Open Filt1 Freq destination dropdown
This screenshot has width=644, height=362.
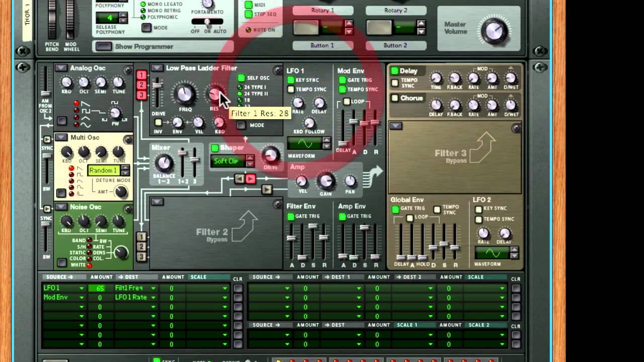[153, 289]
